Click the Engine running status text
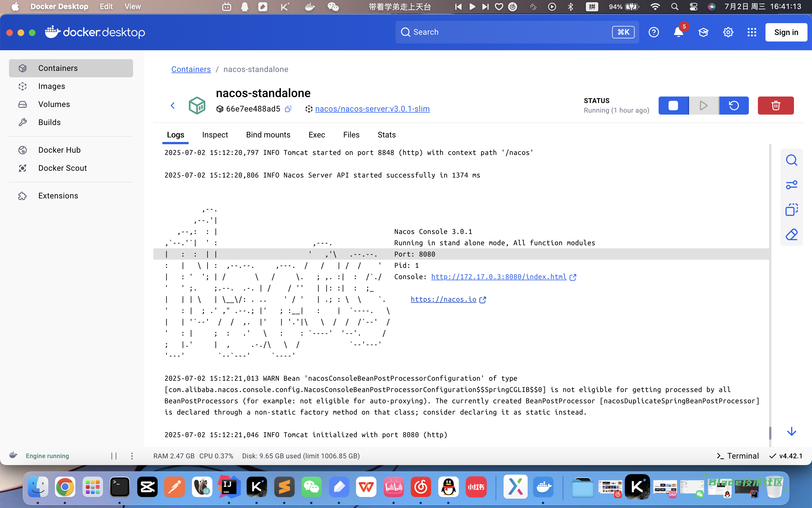 [x=47, y=456]
